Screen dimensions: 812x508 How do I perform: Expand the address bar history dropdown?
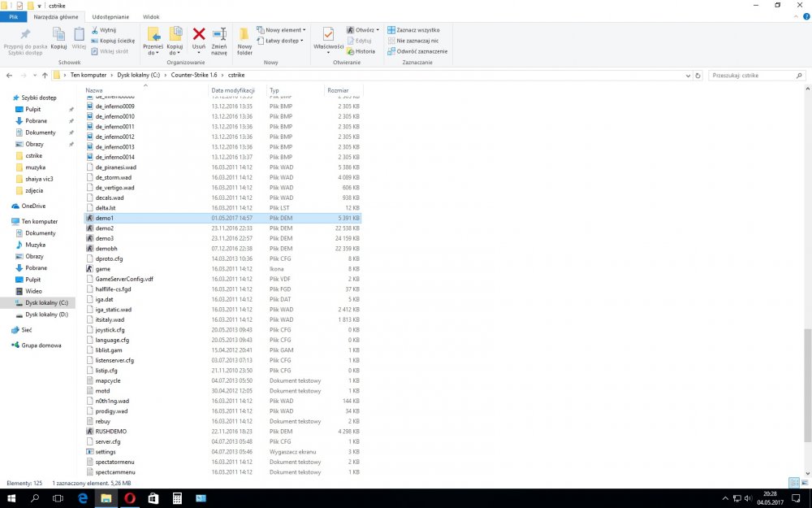[x=688, y=76]
